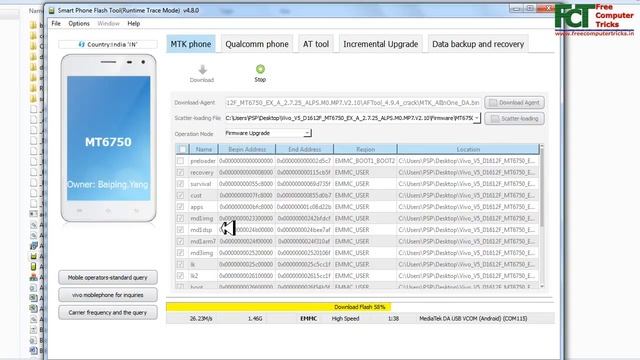Click the table scrollbar down arrow
Viewport: 640px width, 360px height.
[542, 286]
